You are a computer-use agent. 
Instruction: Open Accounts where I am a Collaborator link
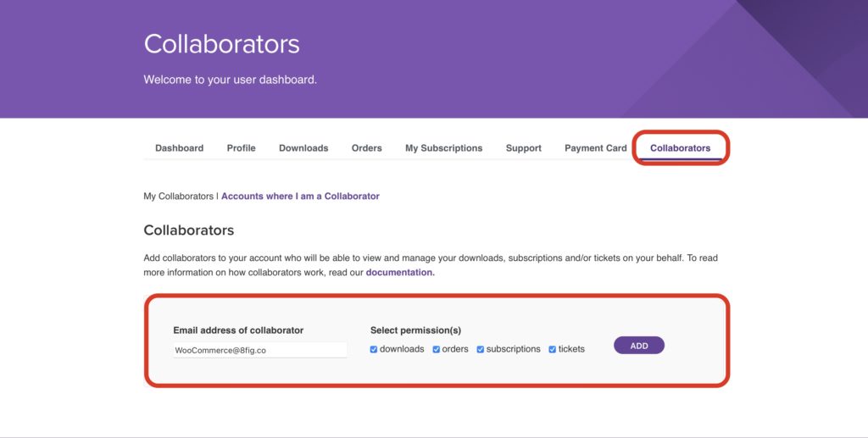click(300, 197)
